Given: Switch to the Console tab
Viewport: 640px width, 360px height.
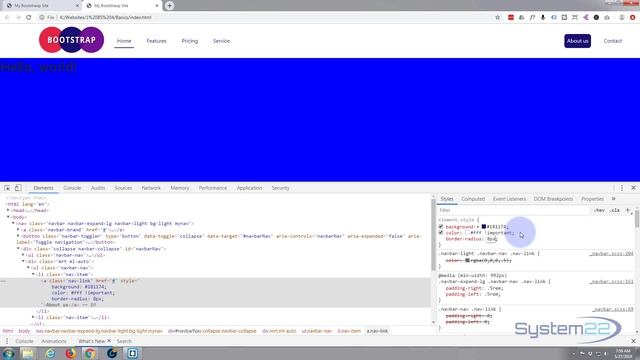Looking at the screenshot, I should (x=72, y=188).
